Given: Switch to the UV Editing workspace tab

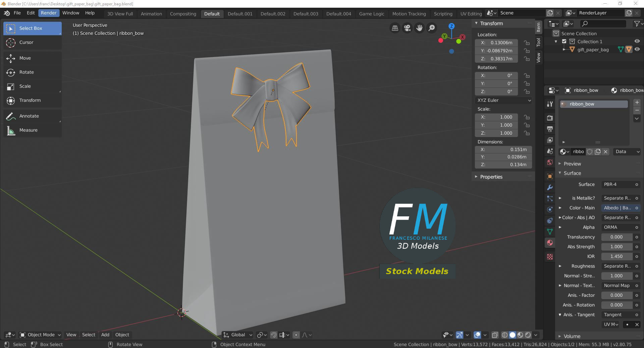Looking at the screenshot, I should 471,14.
